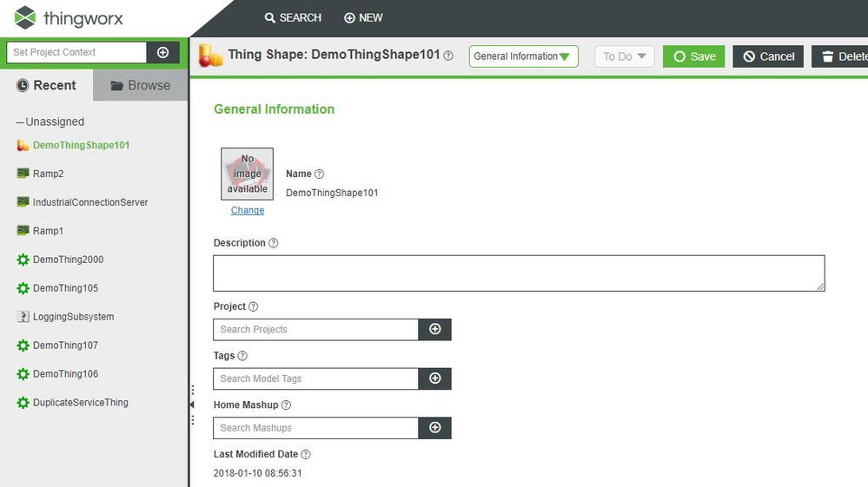Click the Home Mashup help icon
This screenshot has width=868, height=487.
pos(286,405)
